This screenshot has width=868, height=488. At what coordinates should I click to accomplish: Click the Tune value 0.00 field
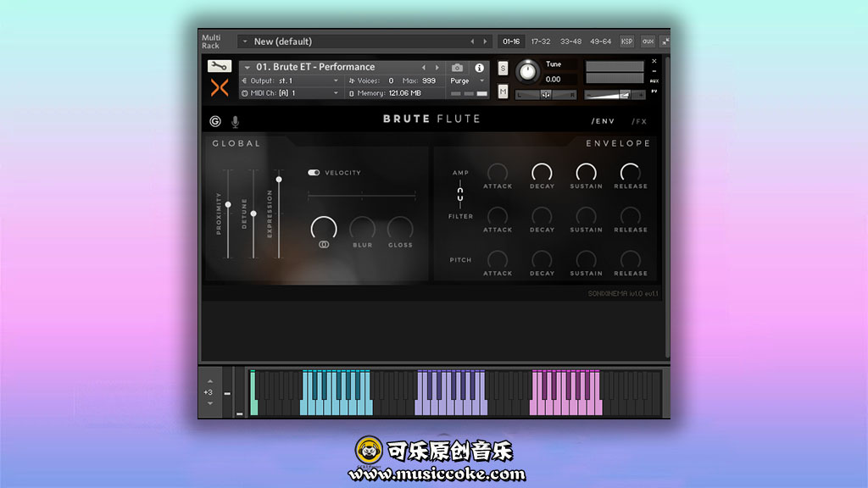tap(553, 79)
